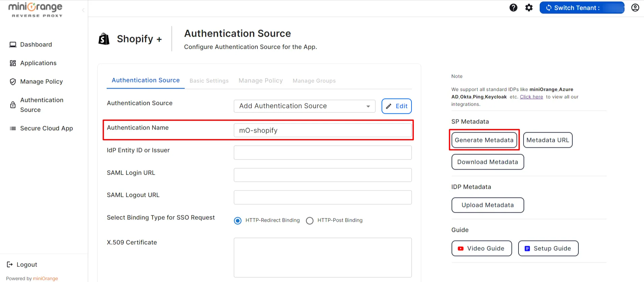Switch to the Manage Policy tab
644x282 pixels.
pyautogui.click(x=261, y=81)
